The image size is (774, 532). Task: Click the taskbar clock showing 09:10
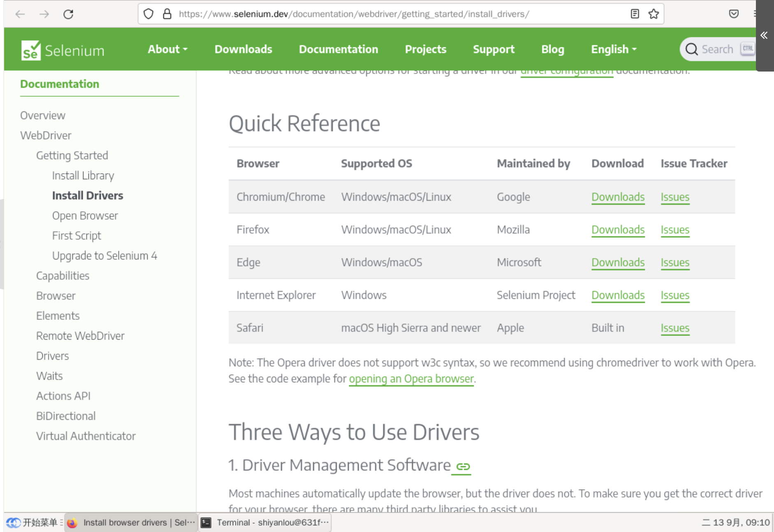coord(735,523)
